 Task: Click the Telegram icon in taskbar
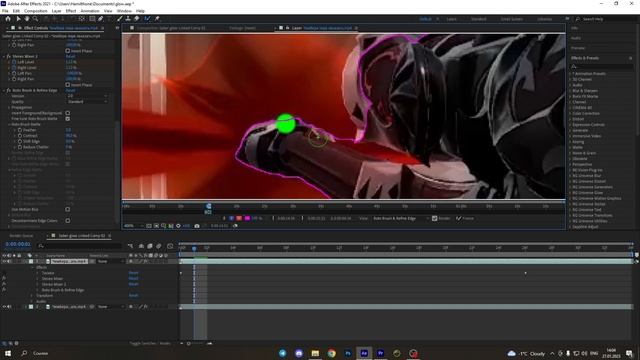282,353
